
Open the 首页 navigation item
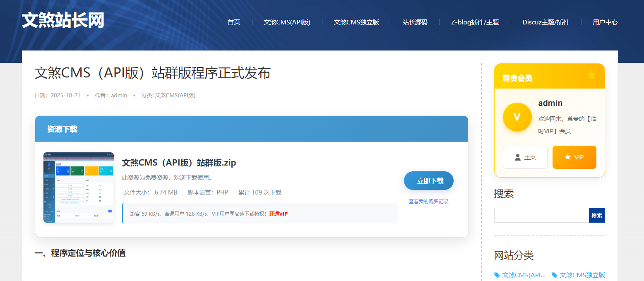click(233, 22)
